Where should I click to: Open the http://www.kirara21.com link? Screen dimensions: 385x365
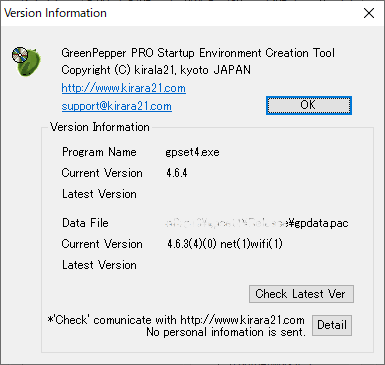tap(124, 88)
